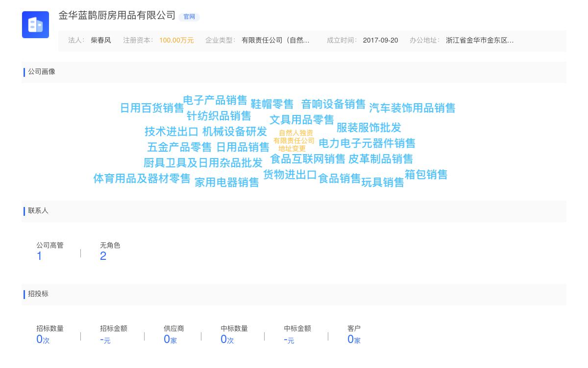Select the 文具用品零售 tag
The width and height of the screenshot is (588, 368).
tap(302, 120)
